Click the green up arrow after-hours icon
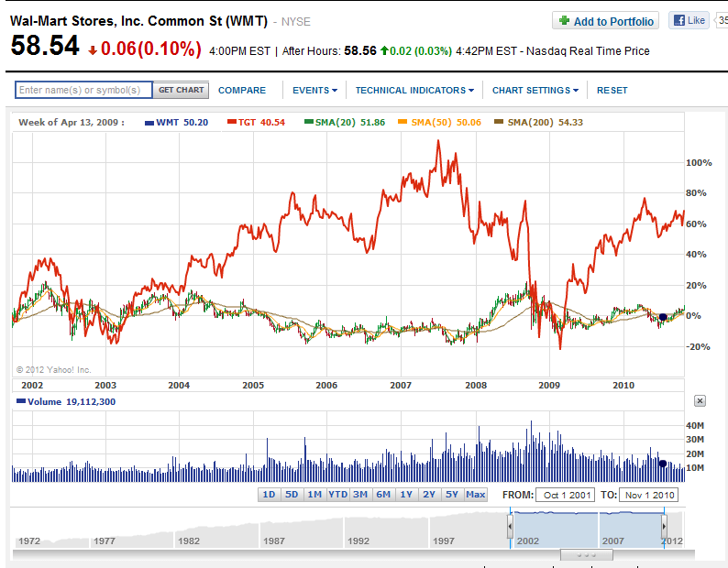The image size is (728, 568). pos(384,50)
